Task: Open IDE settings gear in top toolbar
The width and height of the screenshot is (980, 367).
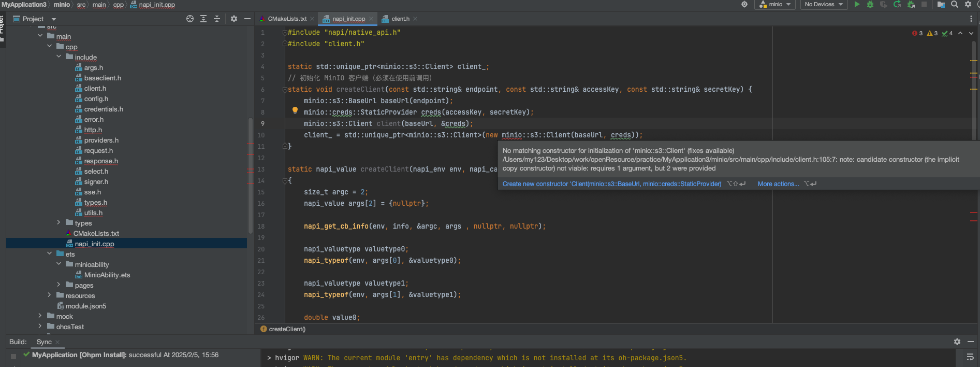Action: [x=968, y=4]
